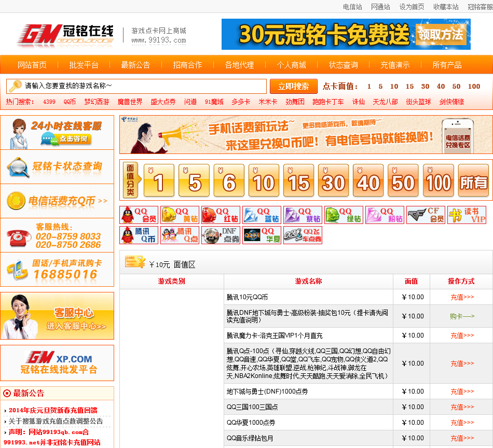This screenshot has height=448, width=493.
Task: Select the ¥50 face value tile
Action: point(403,180)
